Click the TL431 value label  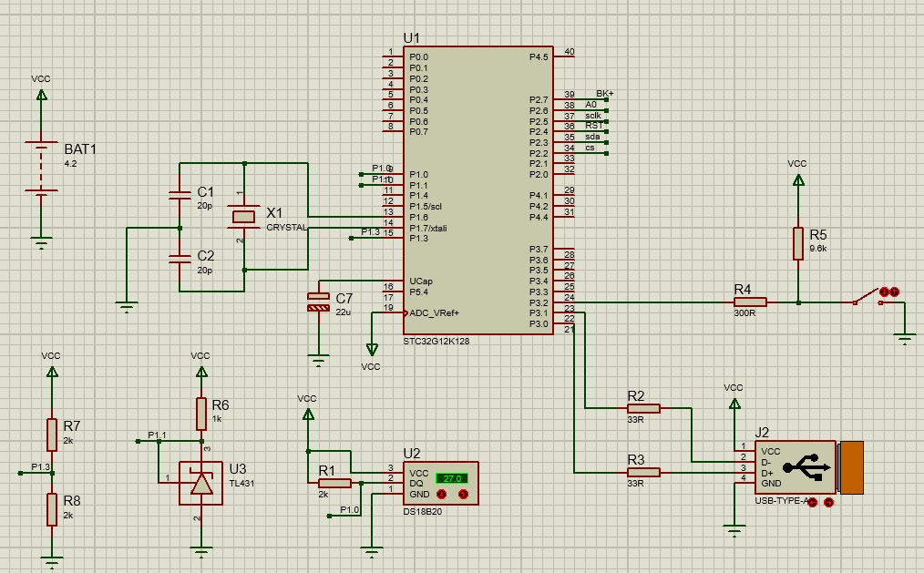[241, 484]
